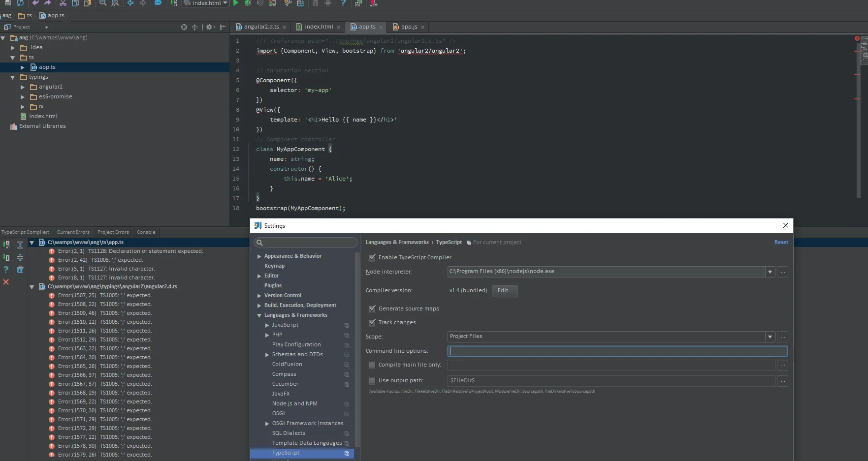The width and height of the screenshot is (868, 461).
Task: Expand all errors in the compiler panel
Action: [x=20, y=245]
